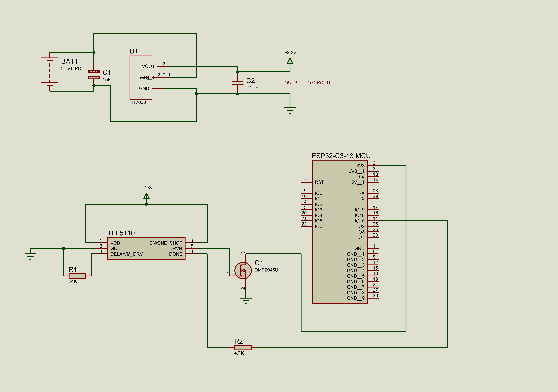Click the IO0 pin label
This screenshot has height=392, width=558.
tap(319, 193)
